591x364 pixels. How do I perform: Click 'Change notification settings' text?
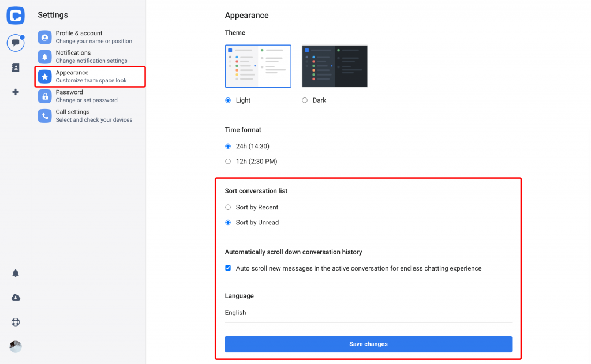point(92,61)
